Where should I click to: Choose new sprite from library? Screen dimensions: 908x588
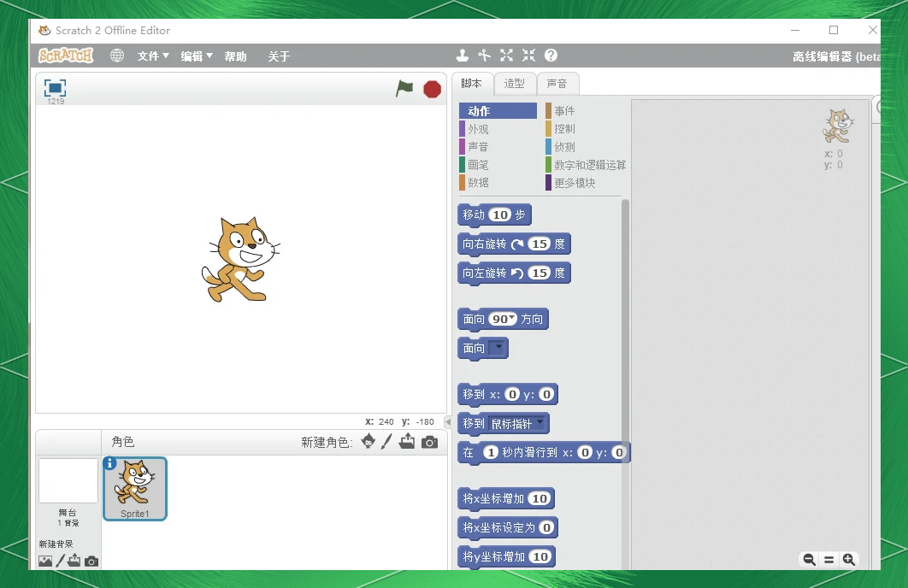[368, 442]
